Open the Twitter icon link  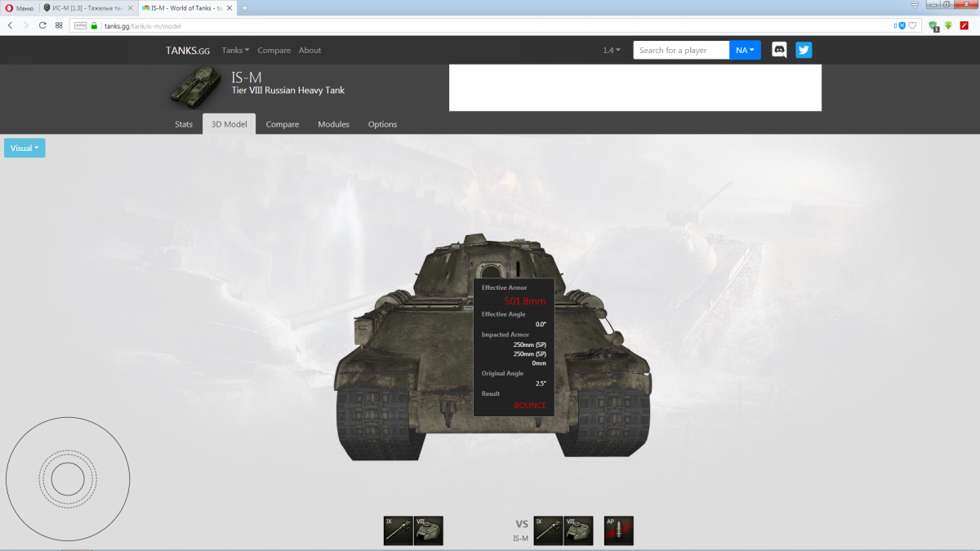804,50
